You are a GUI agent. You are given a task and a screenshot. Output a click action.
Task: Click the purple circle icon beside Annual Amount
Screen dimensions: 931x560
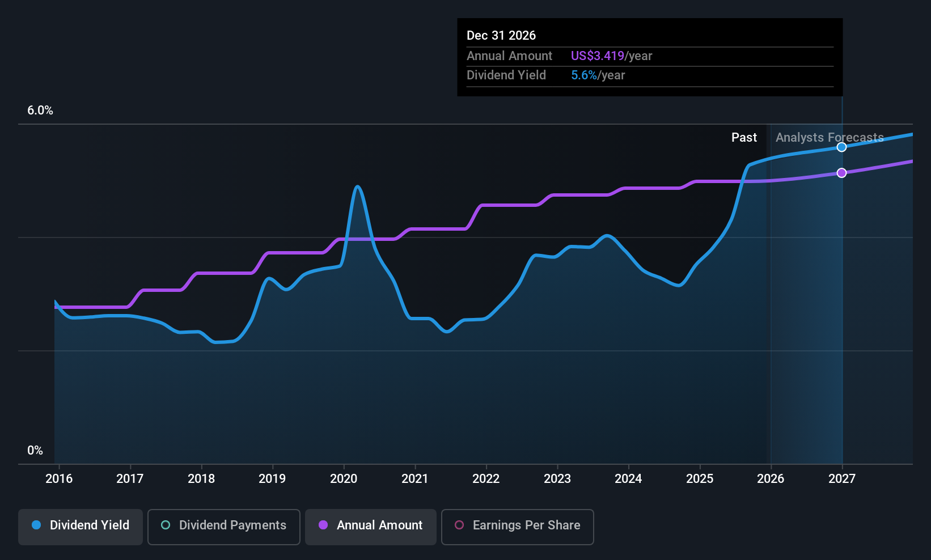point(323,525)
